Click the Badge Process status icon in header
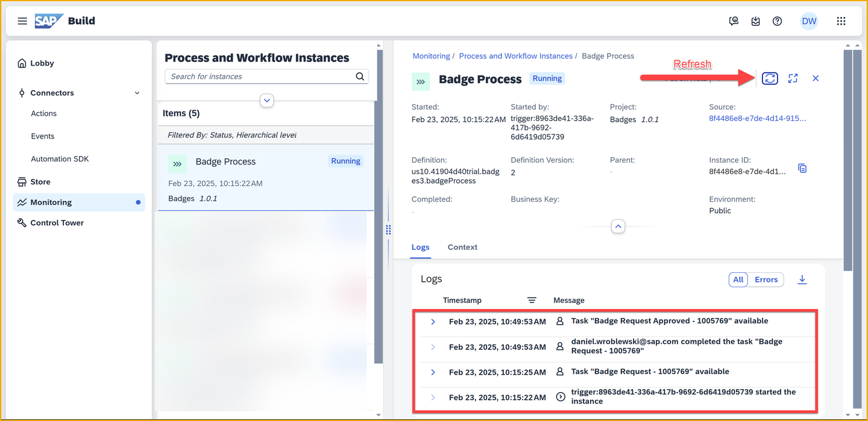868x421 pixels. (x=421, y=81)
